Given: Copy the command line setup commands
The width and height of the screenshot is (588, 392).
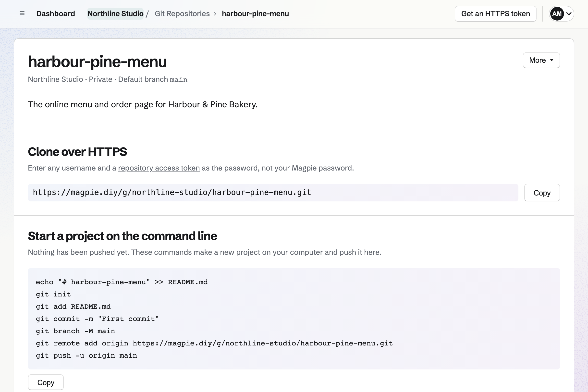Looking at the screenshot, I should (46, 382).
